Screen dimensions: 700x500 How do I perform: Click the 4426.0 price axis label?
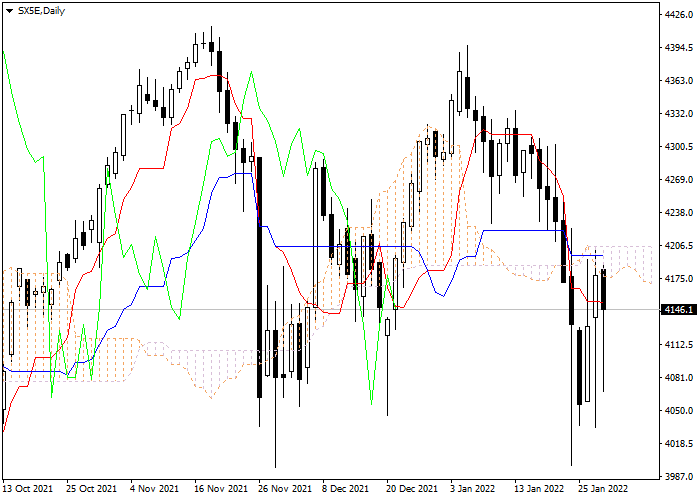[679, 15]
